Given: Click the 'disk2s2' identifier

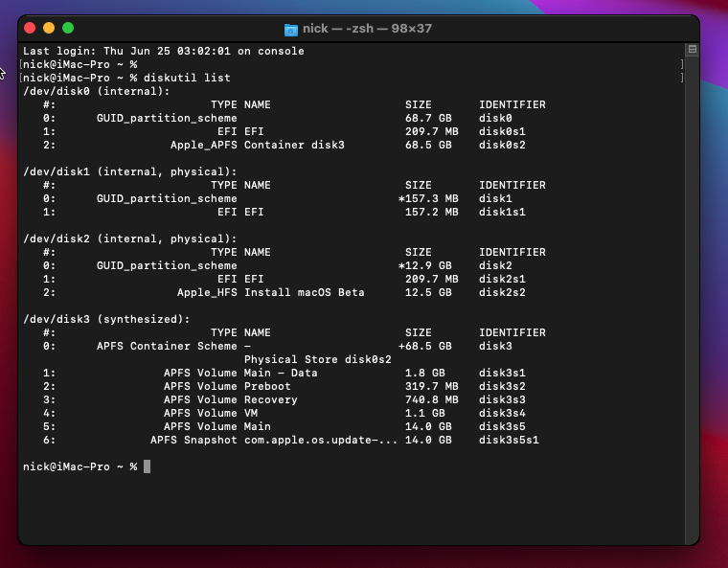Looking at the screenshot, I should coord(502,292).
